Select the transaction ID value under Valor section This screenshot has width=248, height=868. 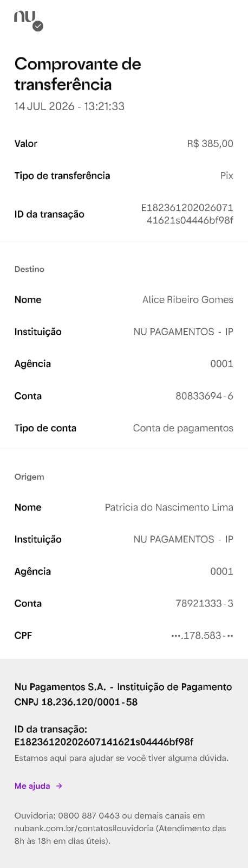[187, 214]
